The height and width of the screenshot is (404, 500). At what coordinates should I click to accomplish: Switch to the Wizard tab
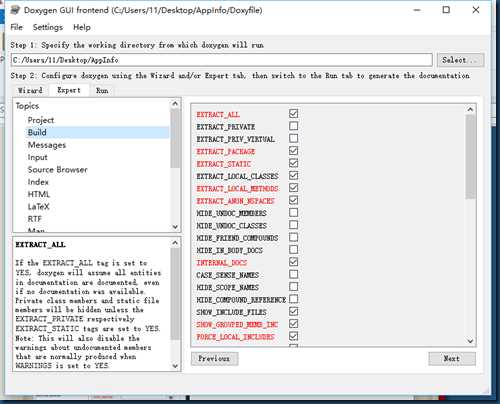[x=30, y=90]
